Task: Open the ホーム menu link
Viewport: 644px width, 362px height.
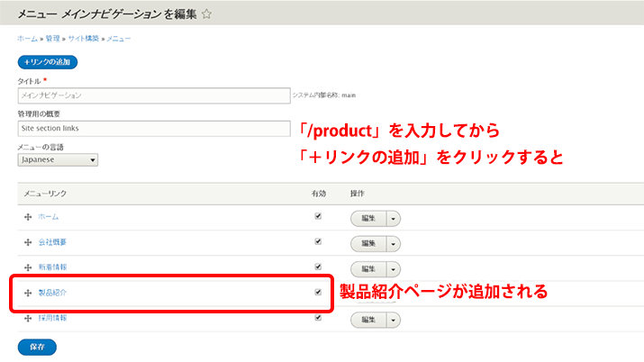Action: click(x=49, y=217)
